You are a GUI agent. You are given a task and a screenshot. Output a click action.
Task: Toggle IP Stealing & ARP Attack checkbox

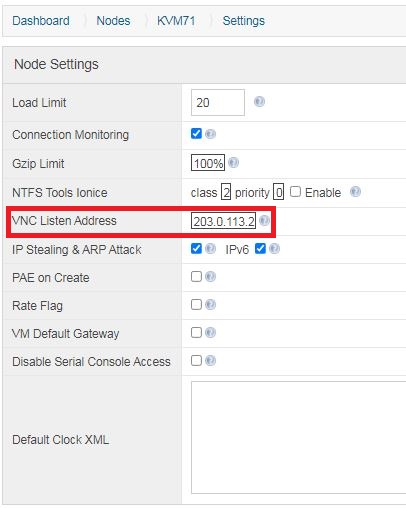[196, 249]
